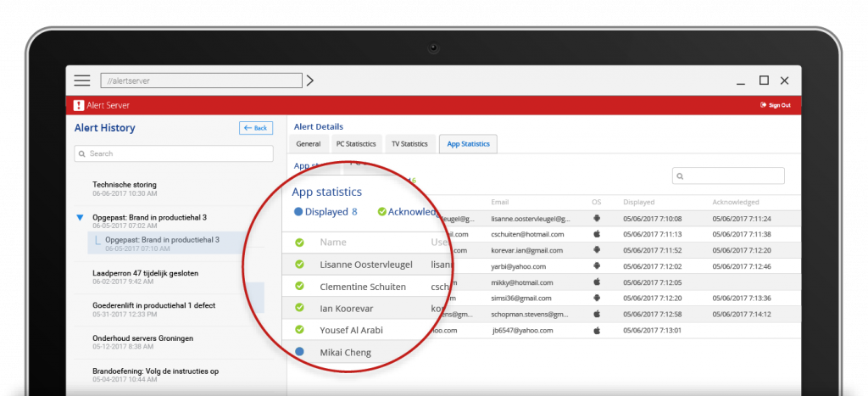Image resolution: width=868 pixels, height=396 pixels.
Task: Focus the statistics table search box
Action: (728, 176)
